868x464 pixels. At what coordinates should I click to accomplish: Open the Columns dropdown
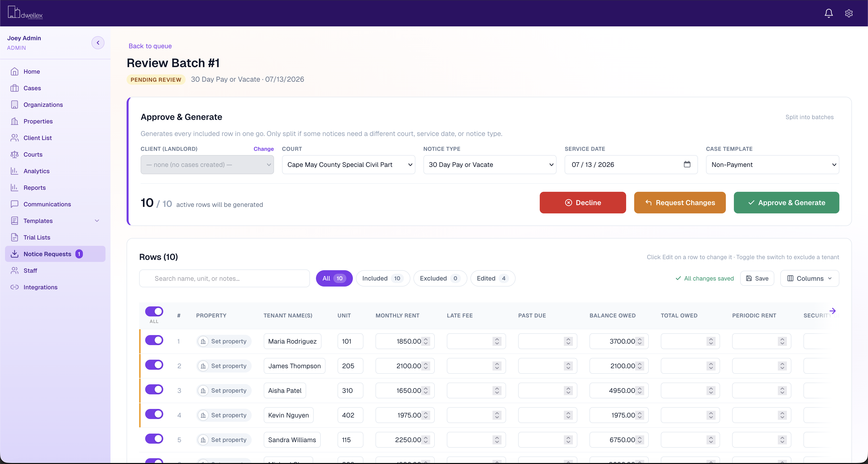point(809,278)
